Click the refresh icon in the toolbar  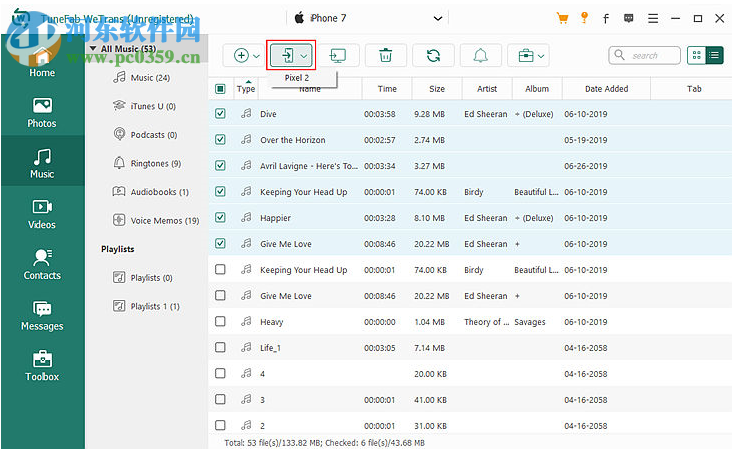pos(433,56)
